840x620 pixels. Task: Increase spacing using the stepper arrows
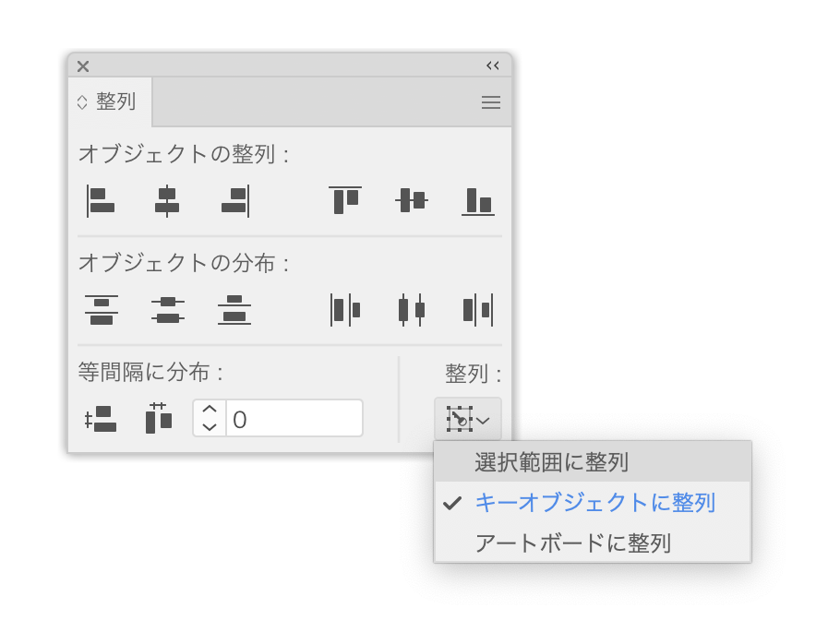(x=208, y=410)
